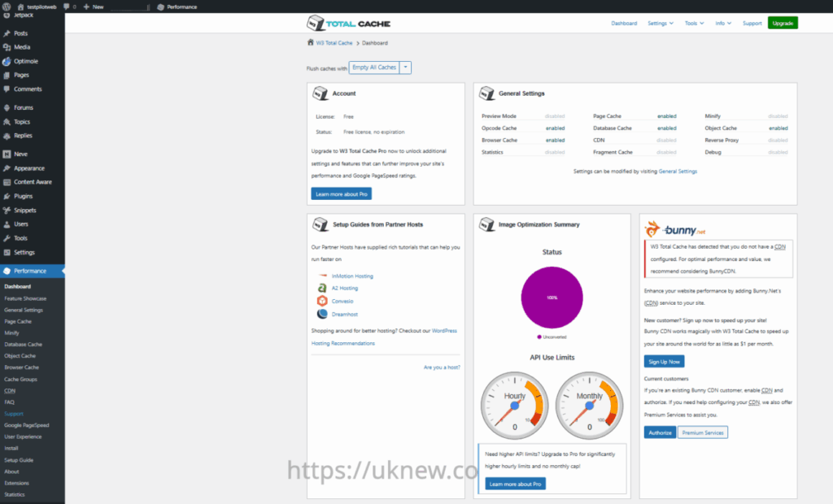Click the Dreamhost partner icon

coord(323,314)
